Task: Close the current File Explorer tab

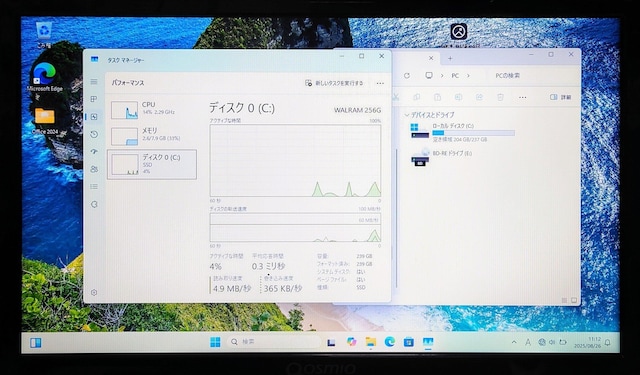Action: (431, 58)
